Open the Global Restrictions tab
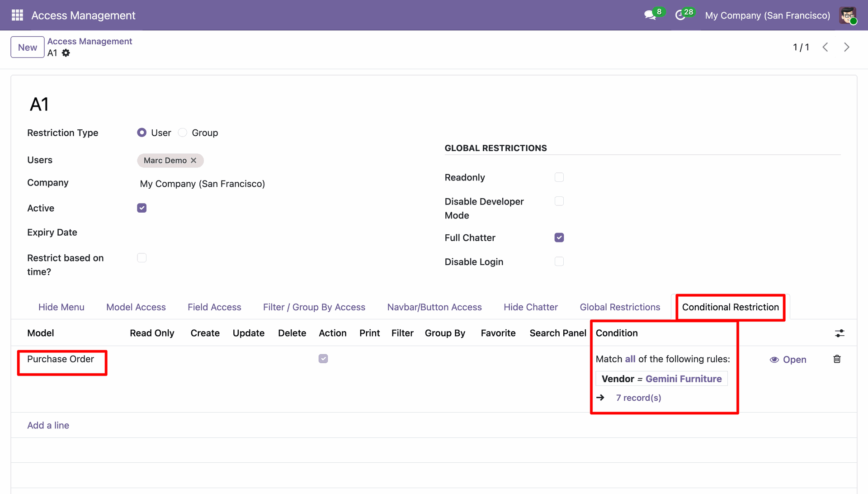The image size is (868, 494). click(x=620, y=307)
